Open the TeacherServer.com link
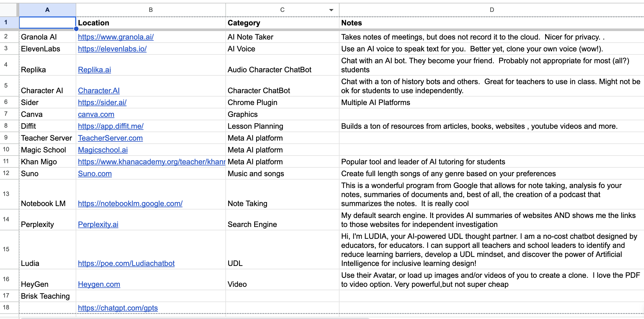Screen dimensions: 644x319 tap(110, 138)
